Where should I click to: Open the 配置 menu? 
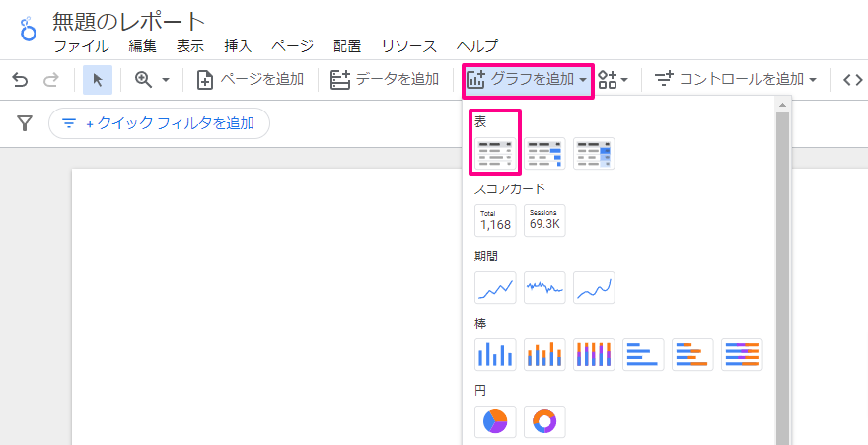pyautogui.click(x=347, y=47)
